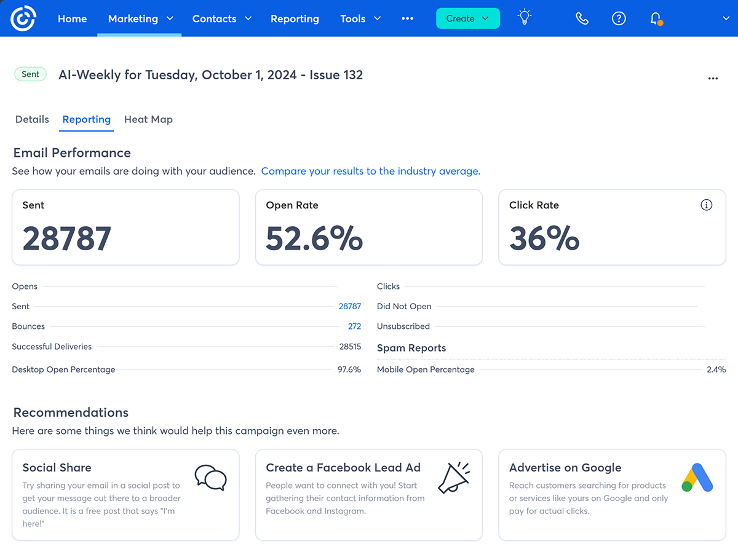Click the Click Rate info icon
Viewport: 738px width, 560px height.
click(x=707, y=205)
